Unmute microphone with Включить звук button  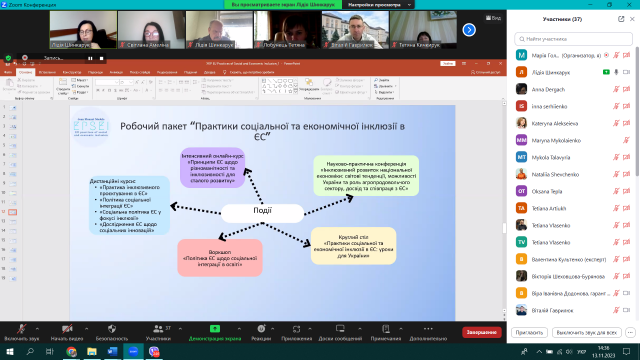pyautogui.click(x=22, y=332)
